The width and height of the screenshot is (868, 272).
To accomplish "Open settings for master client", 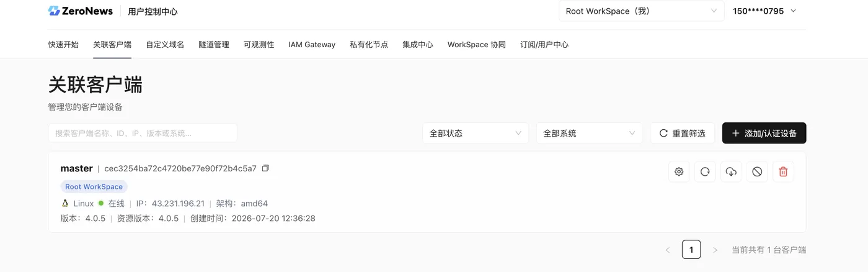I will (679, 172).
